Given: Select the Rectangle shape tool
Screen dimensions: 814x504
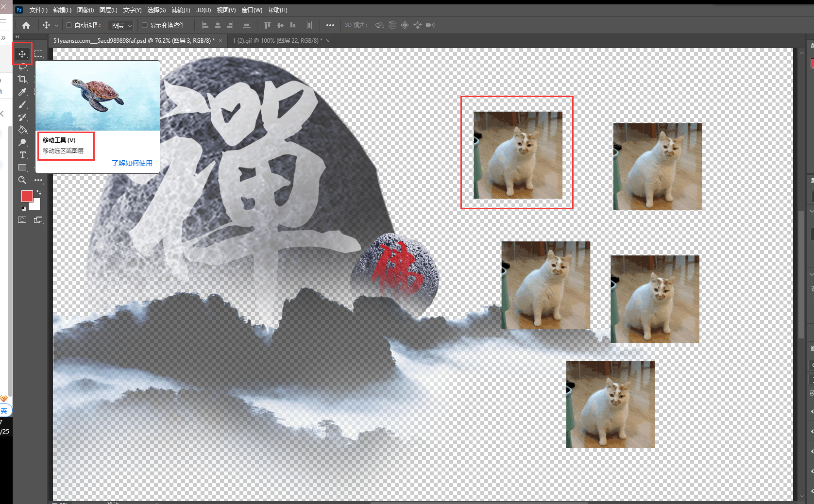Looking at the screenshot, I should click(x=22, y=168).
